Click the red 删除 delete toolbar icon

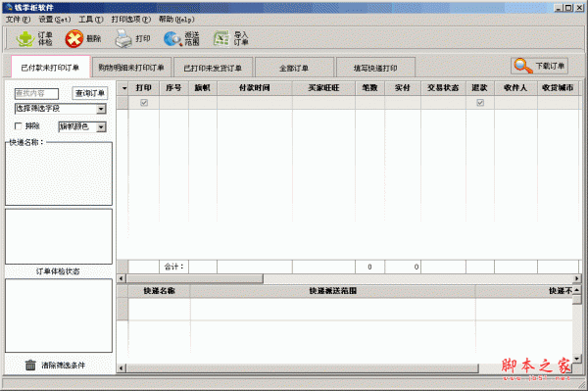[73, 38]
